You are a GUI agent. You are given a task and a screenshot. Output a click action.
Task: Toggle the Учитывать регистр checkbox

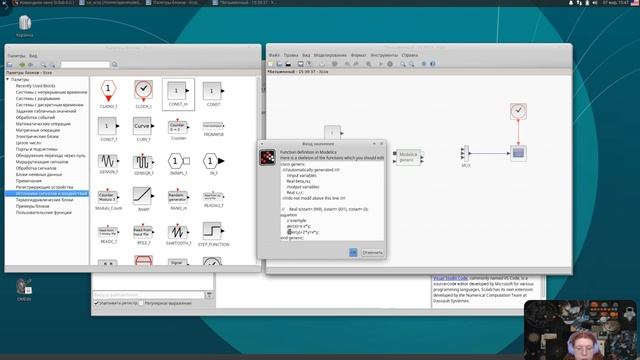[x=97, y=303]
